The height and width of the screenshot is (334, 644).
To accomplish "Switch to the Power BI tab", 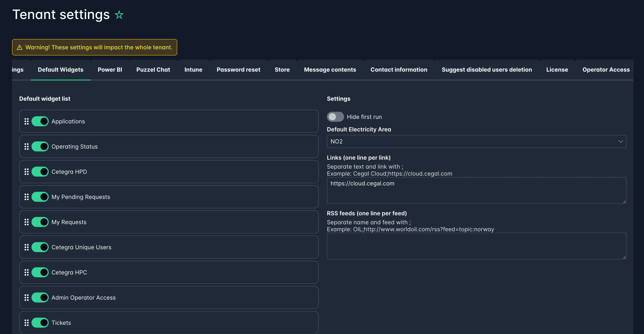I will [110, 70].
